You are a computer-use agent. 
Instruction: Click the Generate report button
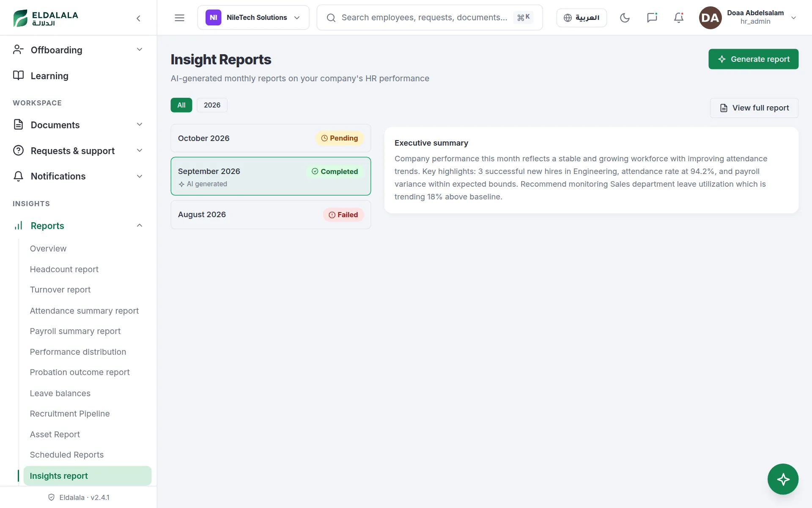[x=753, y=59]
